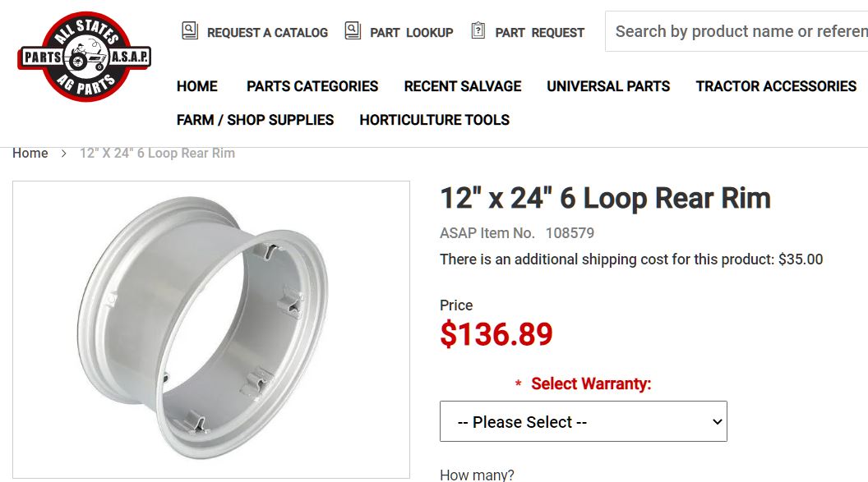Select Universal Parts in the navigation
This screenshot has width=868, height=482.
(608, 86)
